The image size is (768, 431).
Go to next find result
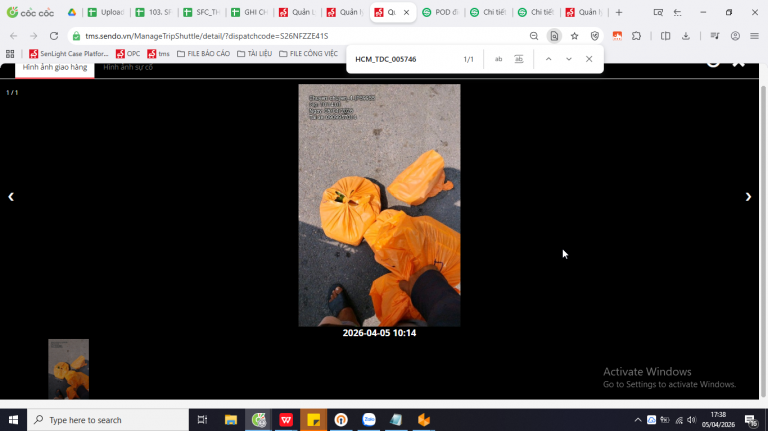(569, 59)
